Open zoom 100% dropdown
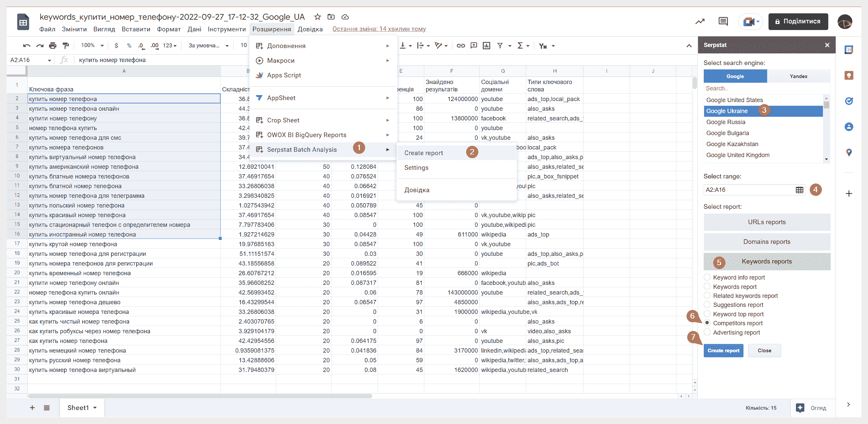 coord(92,45)
